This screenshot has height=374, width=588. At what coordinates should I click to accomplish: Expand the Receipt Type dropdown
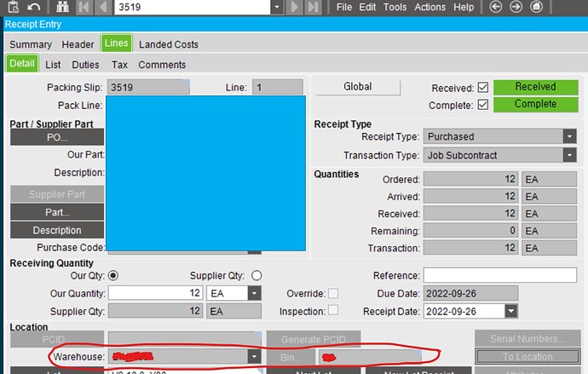[x=569, y=136]
